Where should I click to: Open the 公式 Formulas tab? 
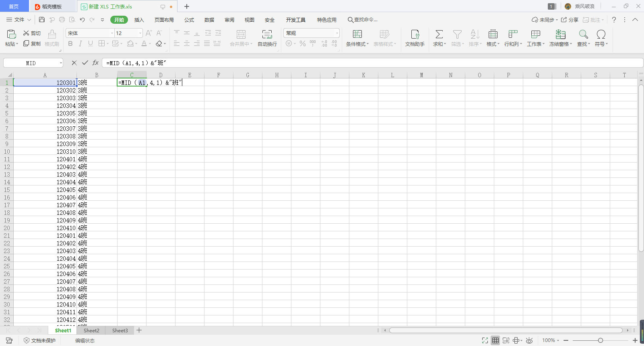pyautogui.click(x=189, y=20)
